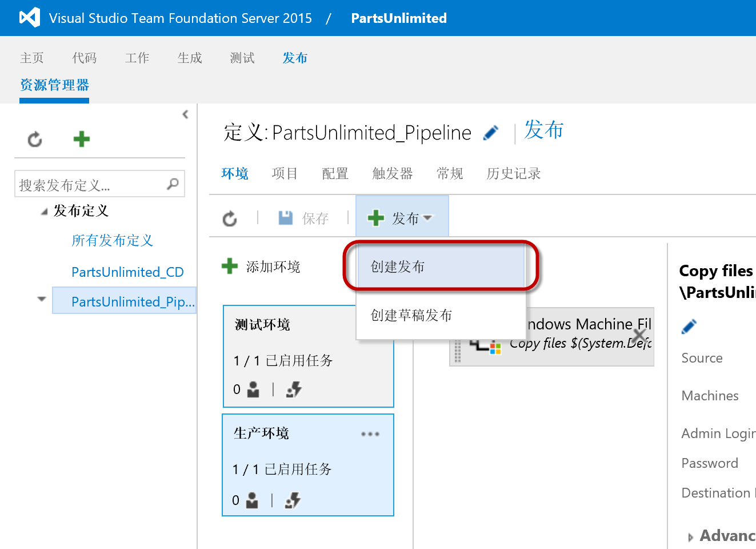Screen dimensions: 756x549
Task: Click the Machines field label
Action: 710,396
